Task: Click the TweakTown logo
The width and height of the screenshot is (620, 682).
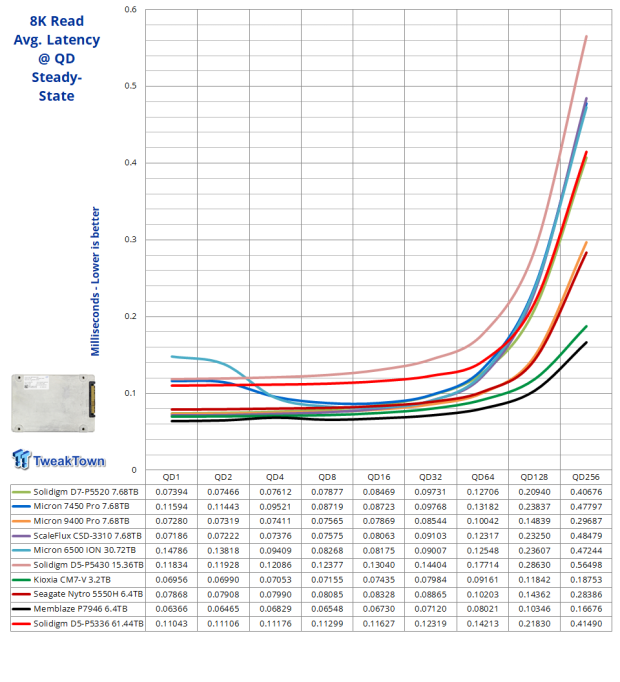Action: (x=59, y=460)
